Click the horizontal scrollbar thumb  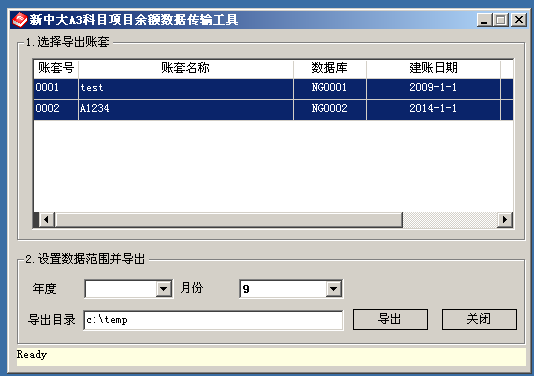tap(229, 220)
